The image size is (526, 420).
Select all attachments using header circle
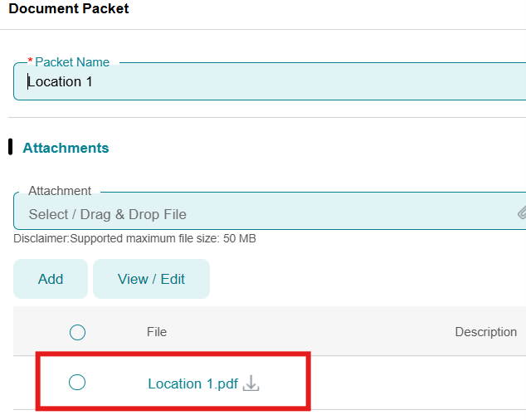coord(77,332)
